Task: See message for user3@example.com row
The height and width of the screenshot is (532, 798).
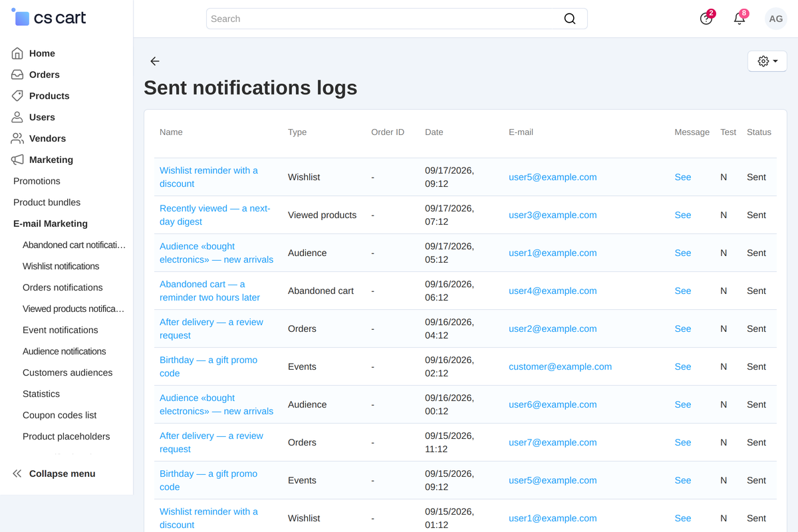Action: pos(683,215)
